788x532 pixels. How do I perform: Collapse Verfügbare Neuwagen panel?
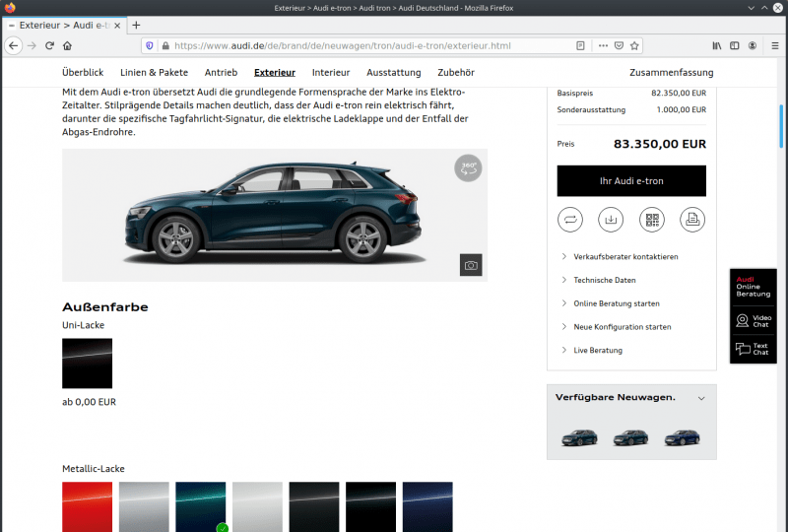701,398
